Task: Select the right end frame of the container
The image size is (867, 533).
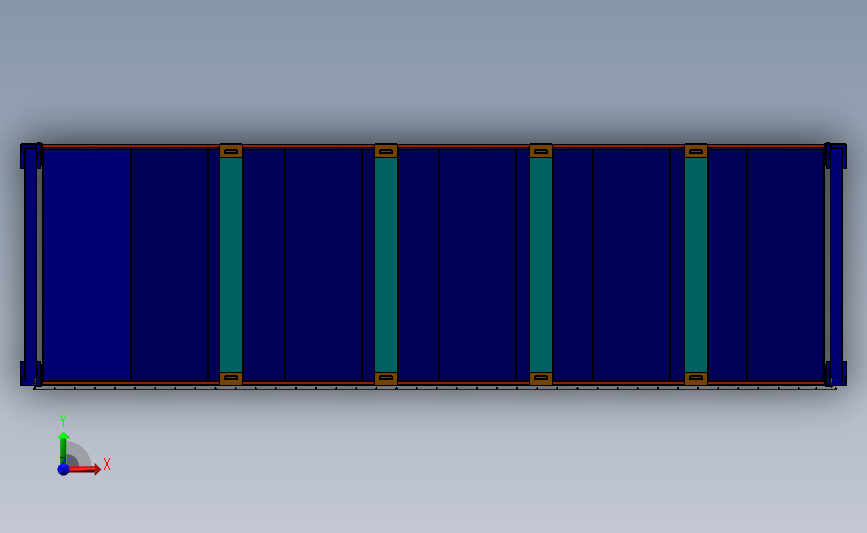Action: (835, 265)
